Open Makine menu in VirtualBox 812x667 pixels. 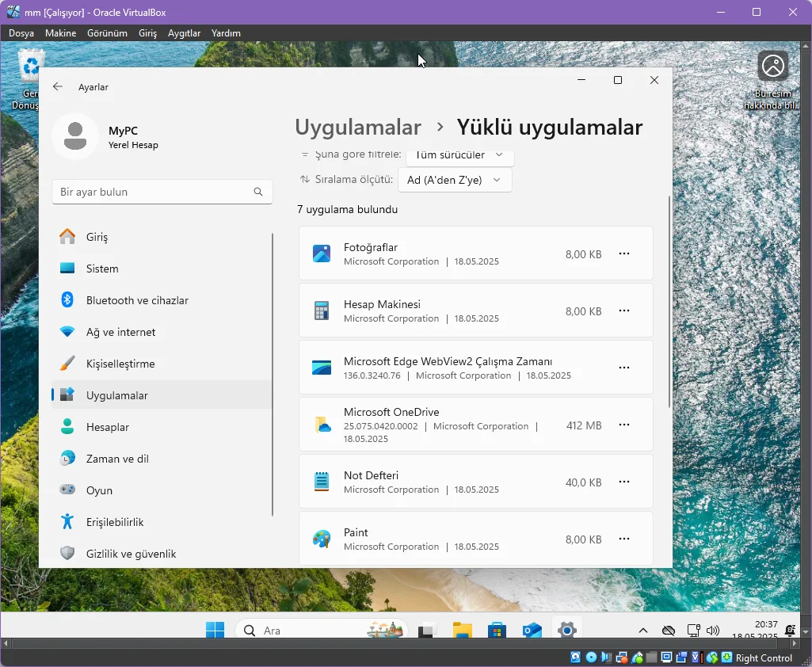click(x=60, y=33)
